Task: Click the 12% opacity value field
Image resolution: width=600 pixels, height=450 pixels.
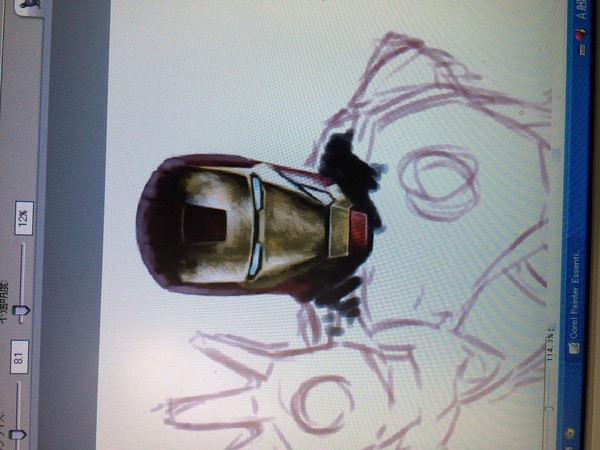Action: tap(24, 218)
